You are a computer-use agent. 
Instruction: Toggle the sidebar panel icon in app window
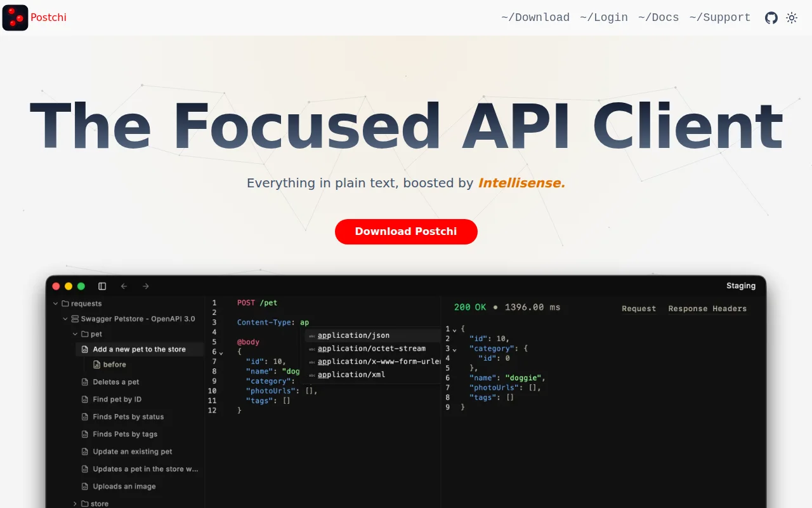click(x=102, y=286)
